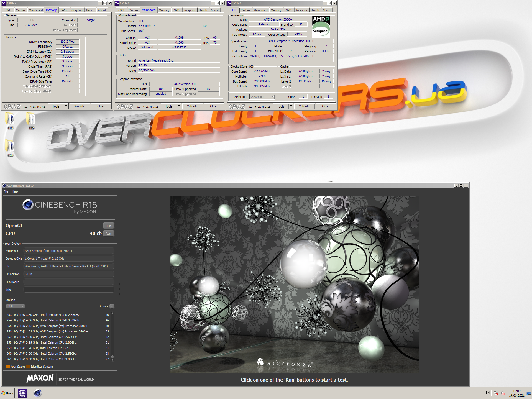Select ranking row Intel Celeron D CPU 3.20GHz

(x=58, y=320)
